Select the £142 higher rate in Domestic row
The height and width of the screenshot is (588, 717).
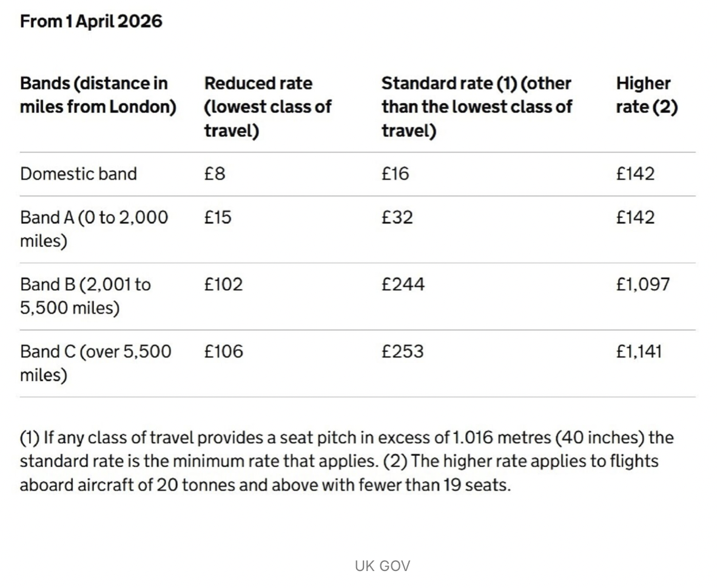click(635, 174)
